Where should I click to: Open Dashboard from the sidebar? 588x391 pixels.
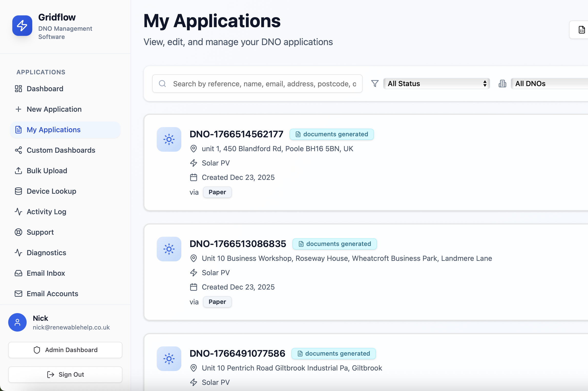(x=45, y=89)
